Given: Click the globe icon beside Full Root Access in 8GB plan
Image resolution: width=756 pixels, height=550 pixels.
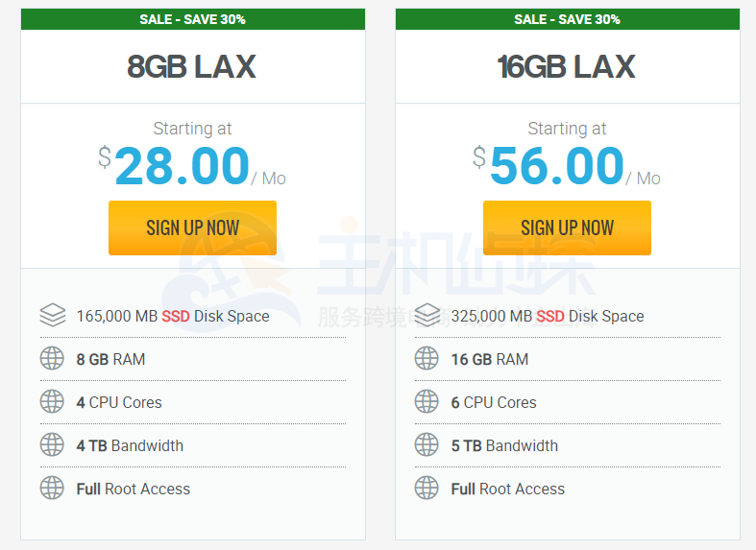Looking at the screenshot, I should click(x=52, y=489).
